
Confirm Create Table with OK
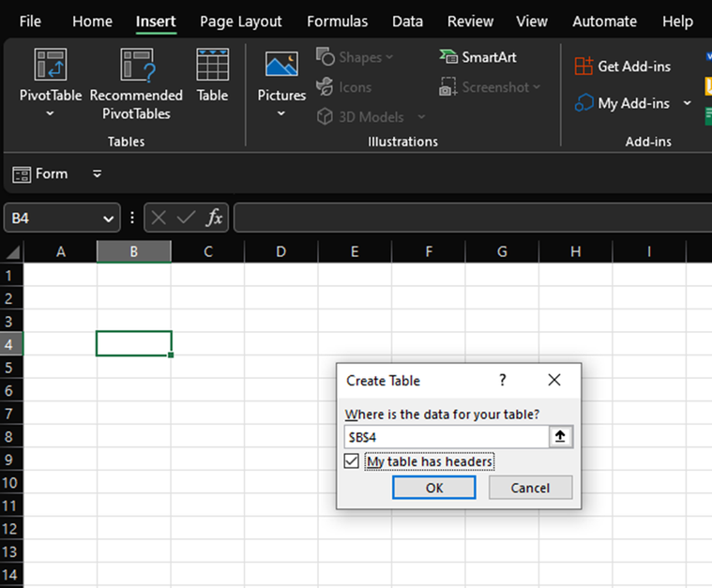(434, 488)
